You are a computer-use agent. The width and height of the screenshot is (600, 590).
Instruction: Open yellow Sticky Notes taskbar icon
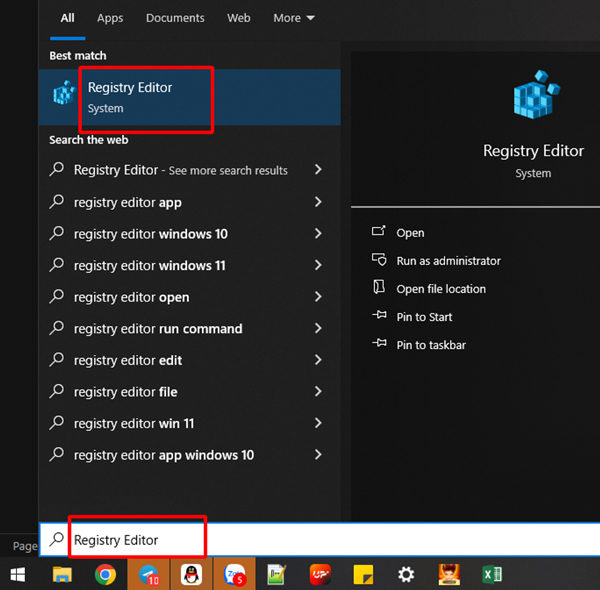pos(363,575)
